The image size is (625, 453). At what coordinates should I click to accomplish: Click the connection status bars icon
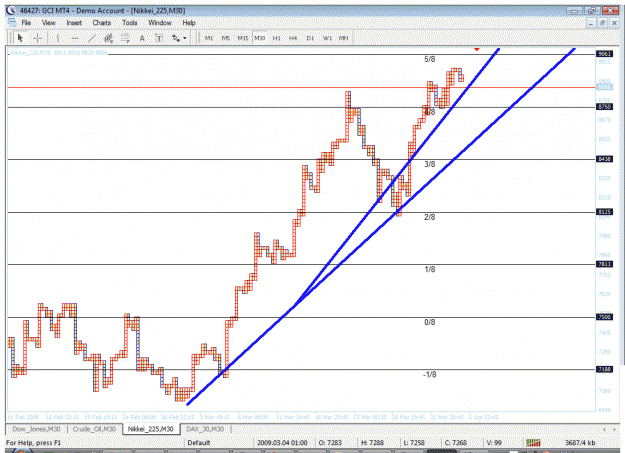(x=533, y=442)
